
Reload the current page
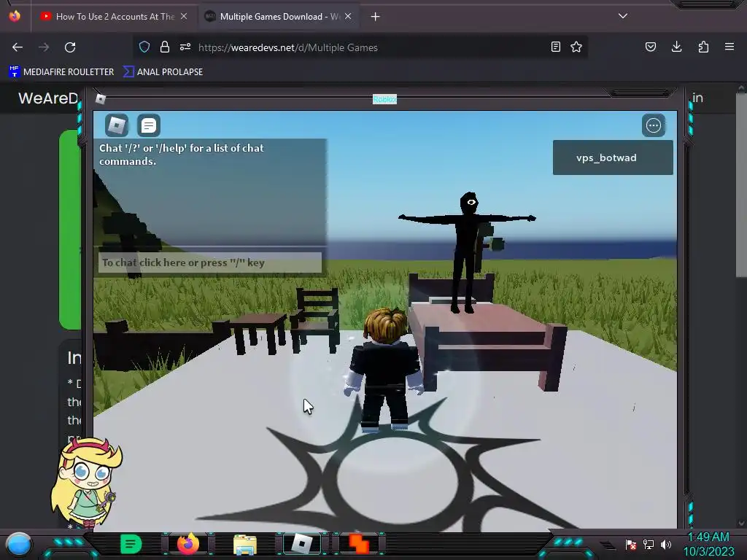[70, 47]
